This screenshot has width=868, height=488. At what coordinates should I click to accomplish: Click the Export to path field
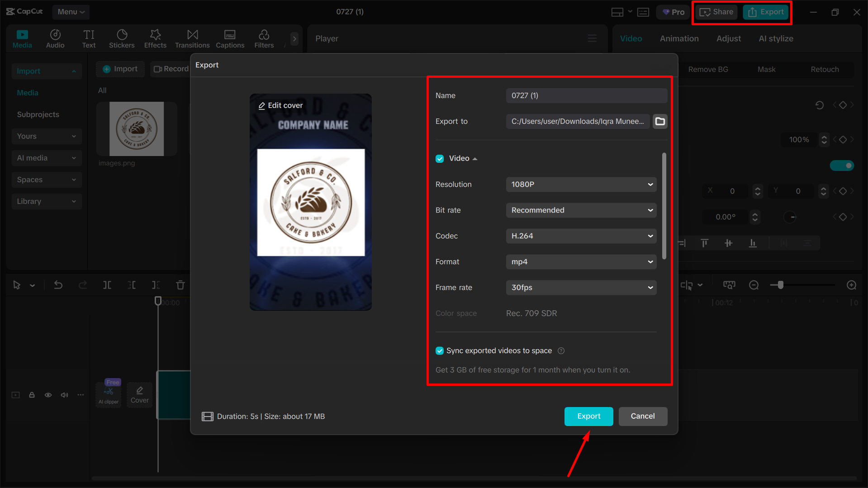578,122
